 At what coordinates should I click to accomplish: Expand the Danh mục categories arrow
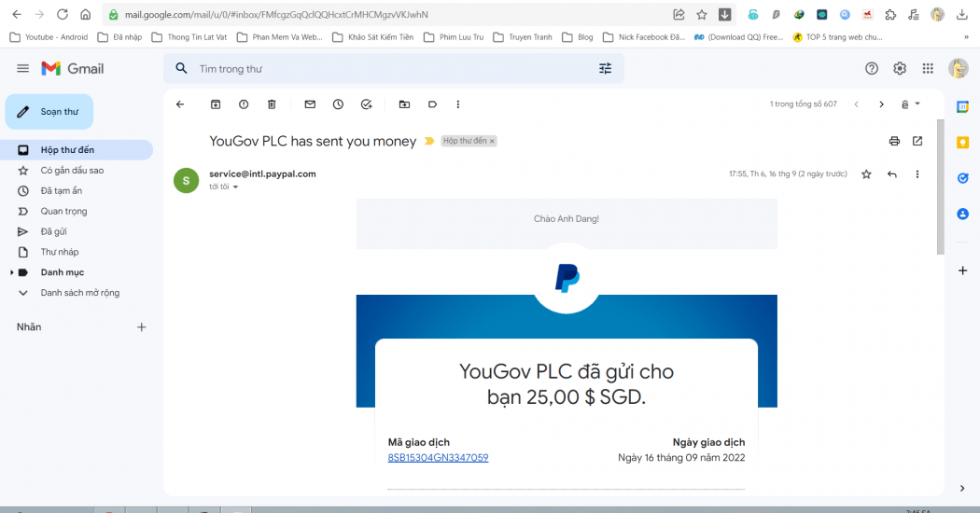[x=11, y=272]
